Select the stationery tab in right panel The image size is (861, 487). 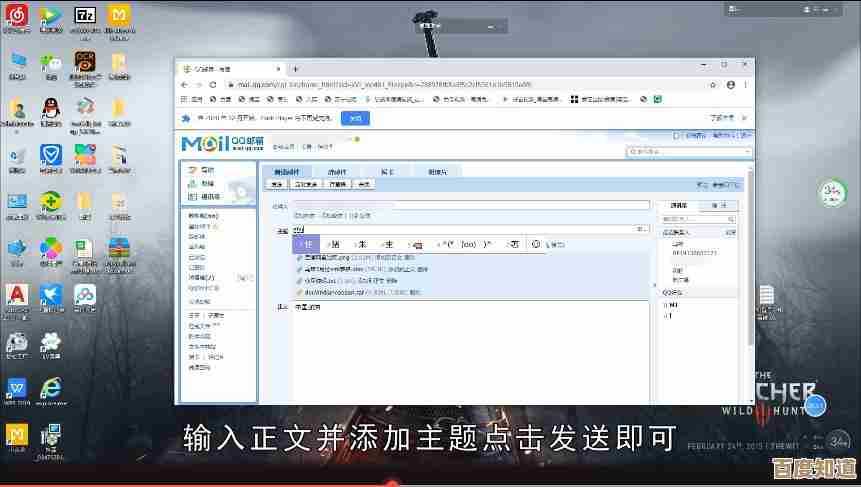[718, 205]
